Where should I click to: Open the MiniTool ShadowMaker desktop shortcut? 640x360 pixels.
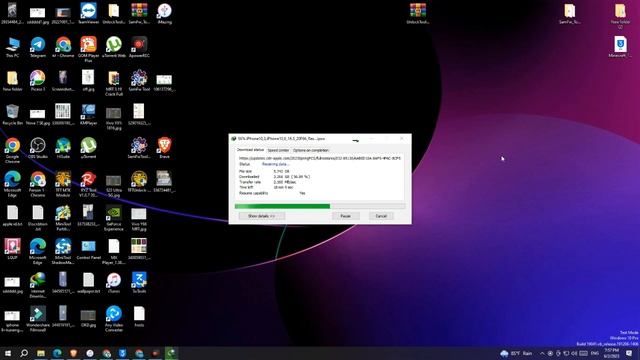click(63, 251)
